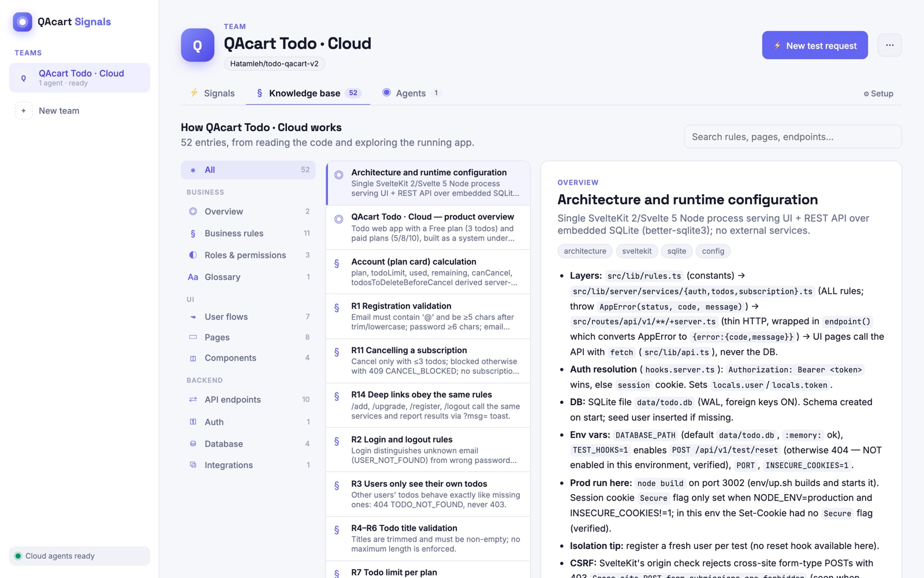Click the Auth category icon
The height and width of the screenshot is (578, 924).
tap(193, 422)
